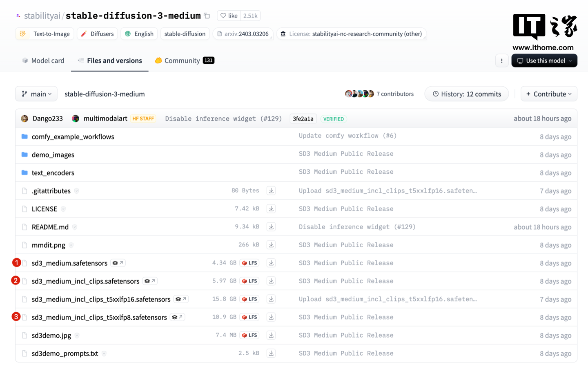Switch to the Model card tab
Image resolution: width=588 pixels, height=374 pixels.
tap(43, 61)
